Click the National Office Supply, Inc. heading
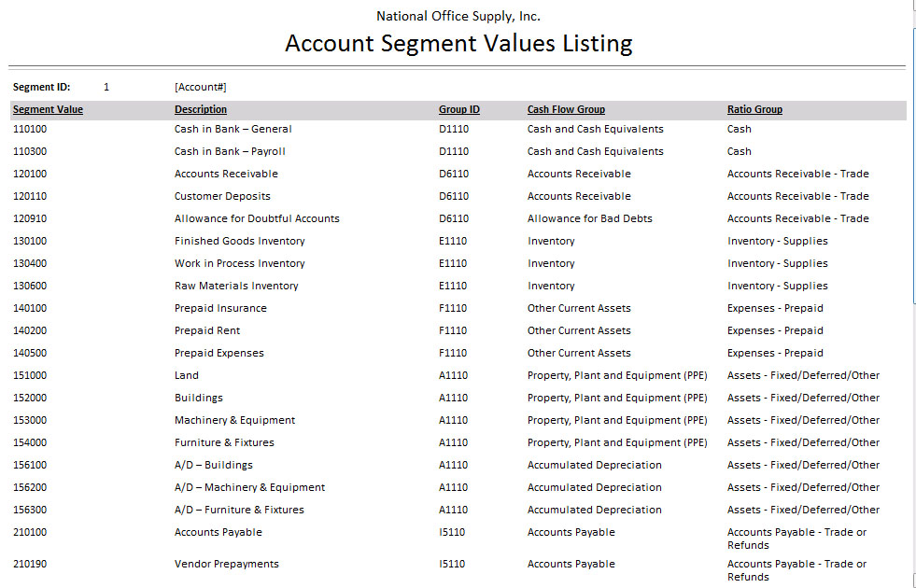Viewport: 916px width, 588px height. 458,16
